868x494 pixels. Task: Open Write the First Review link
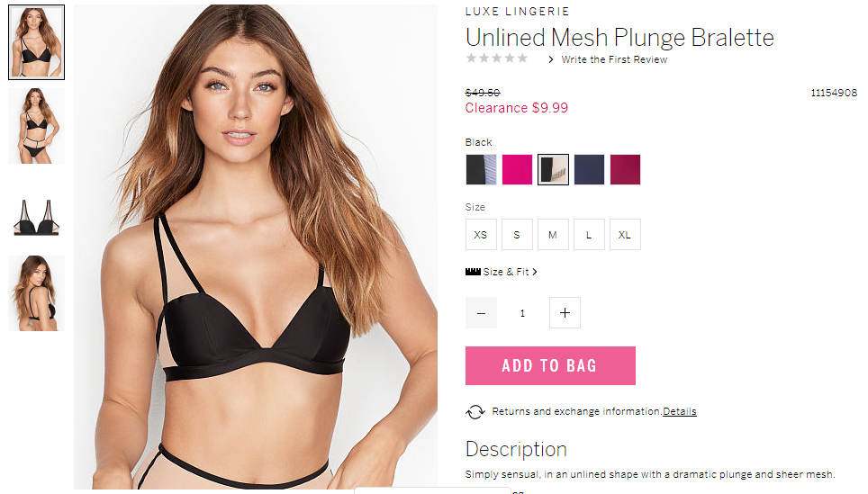(x=614, y=59)
